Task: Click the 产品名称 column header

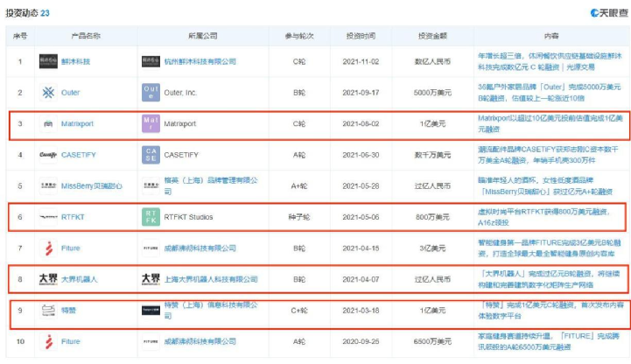Action: (86, 36)
